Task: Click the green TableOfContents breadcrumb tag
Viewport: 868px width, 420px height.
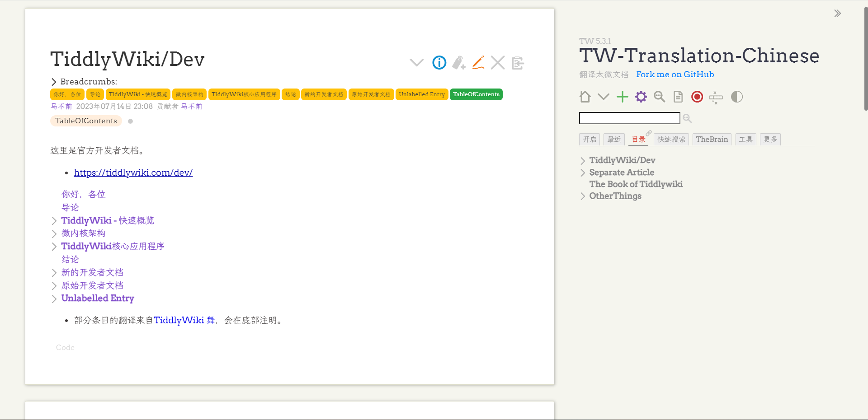Action: 476,94
